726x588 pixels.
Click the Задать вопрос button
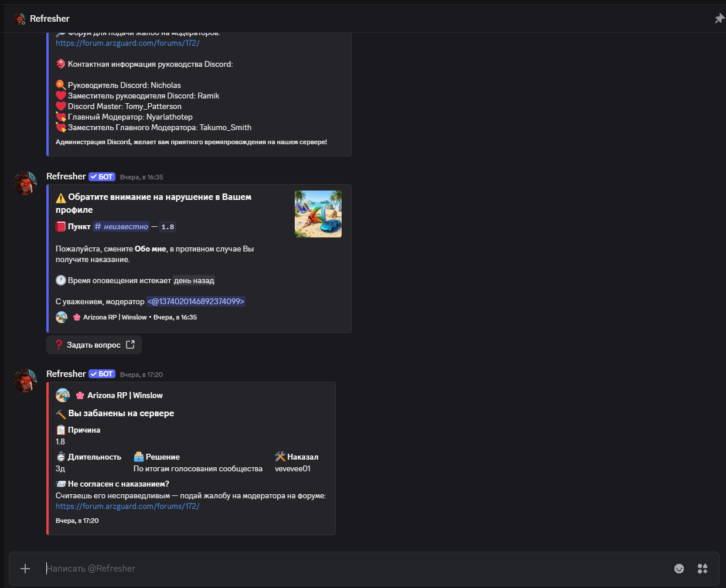pyautogui.click(x=94, y=345)
